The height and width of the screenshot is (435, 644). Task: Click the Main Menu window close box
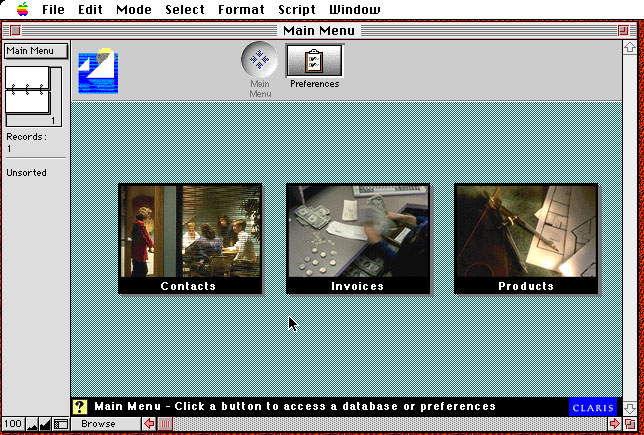[15, 30]
